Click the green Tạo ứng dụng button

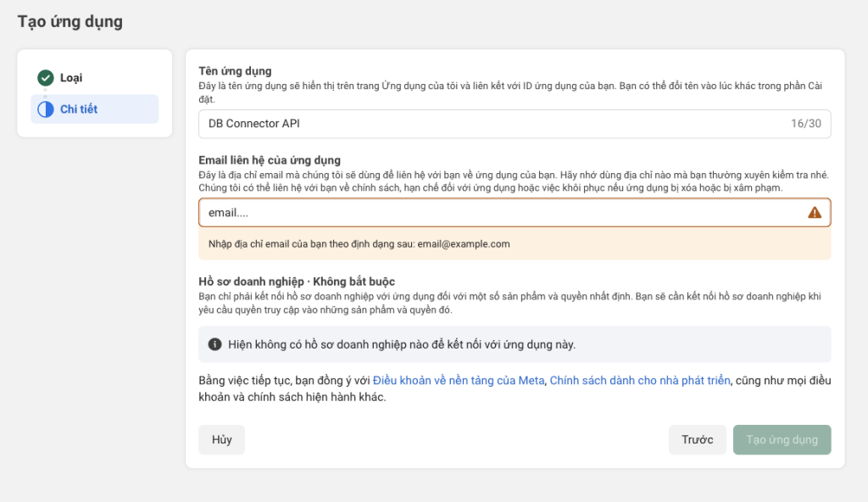[x=782, y=440]
